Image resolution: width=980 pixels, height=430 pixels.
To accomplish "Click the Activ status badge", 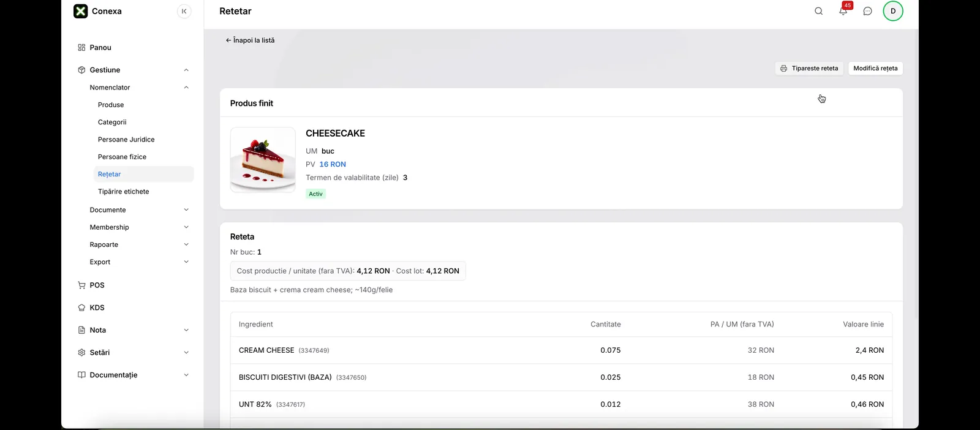I will coord(315,194).
